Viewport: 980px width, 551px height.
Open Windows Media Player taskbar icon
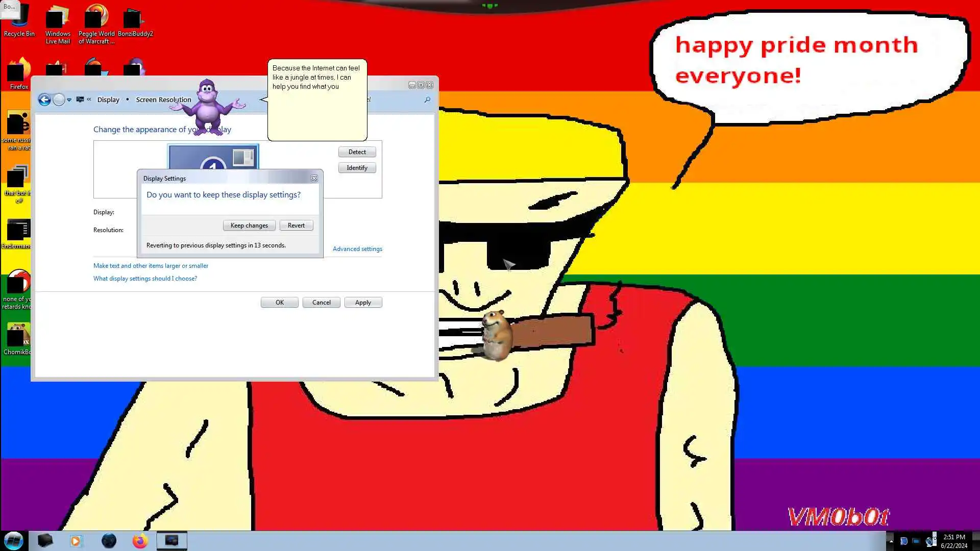pos(76,540)
